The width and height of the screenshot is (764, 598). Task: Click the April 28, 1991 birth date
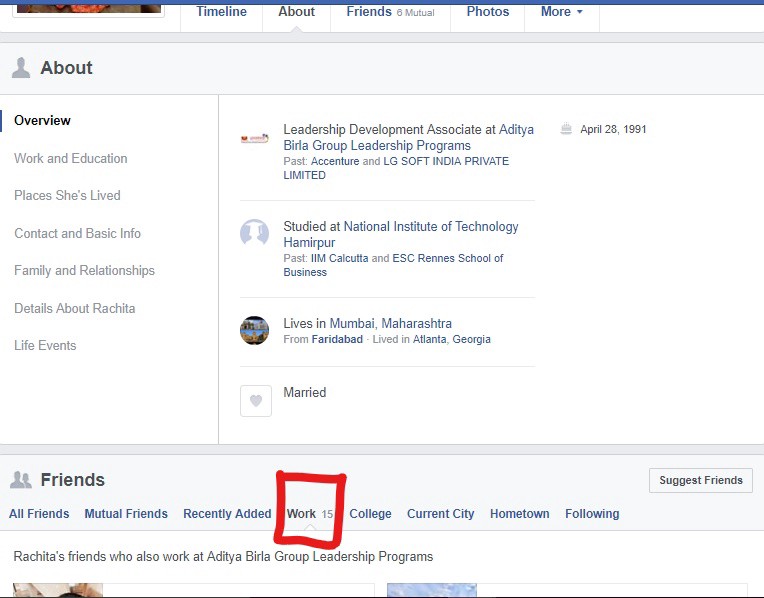[x=613, y=129]
